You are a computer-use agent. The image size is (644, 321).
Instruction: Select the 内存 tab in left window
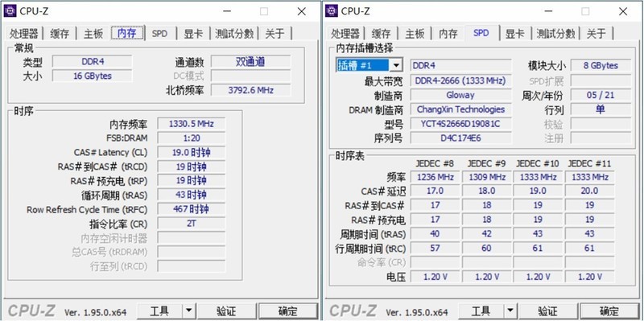(x=127, y=33)
